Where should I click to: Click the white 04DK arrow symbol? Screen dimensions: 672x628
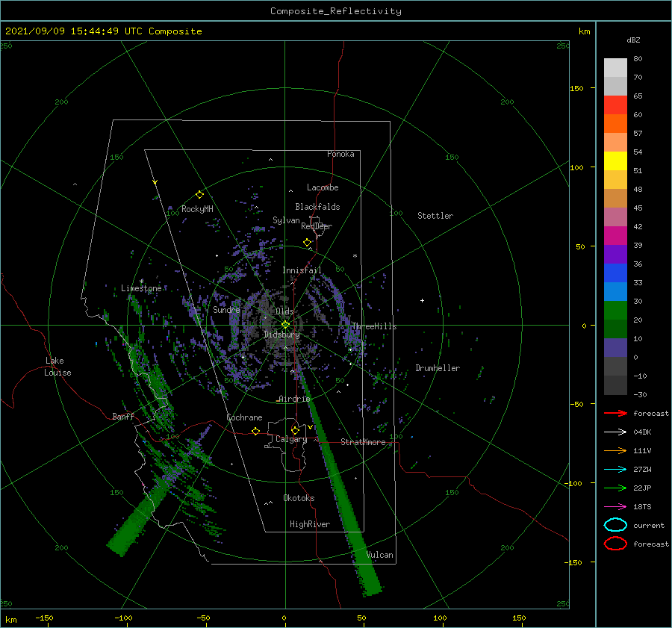[x=615, y=432]
